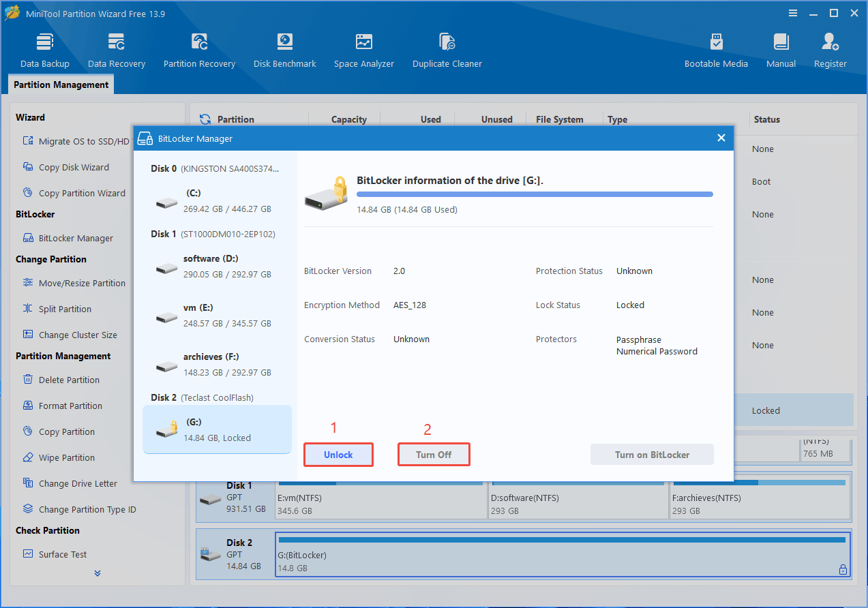The image size is (868, 608).
Task: Select locked (G:) drive in list
Action: click(x=217, y=429)
